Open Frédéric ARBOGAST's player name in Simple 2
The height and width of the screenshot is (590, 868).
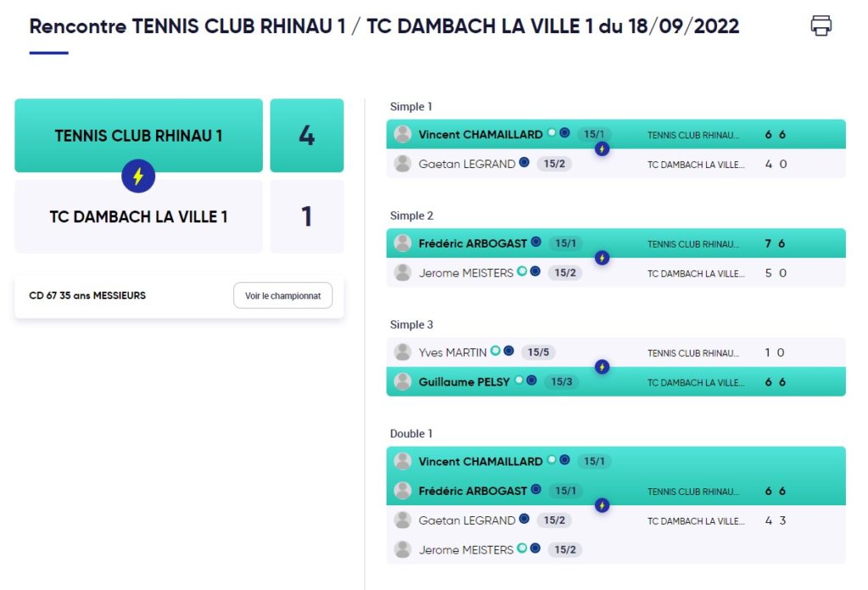[x=473, y=243]
